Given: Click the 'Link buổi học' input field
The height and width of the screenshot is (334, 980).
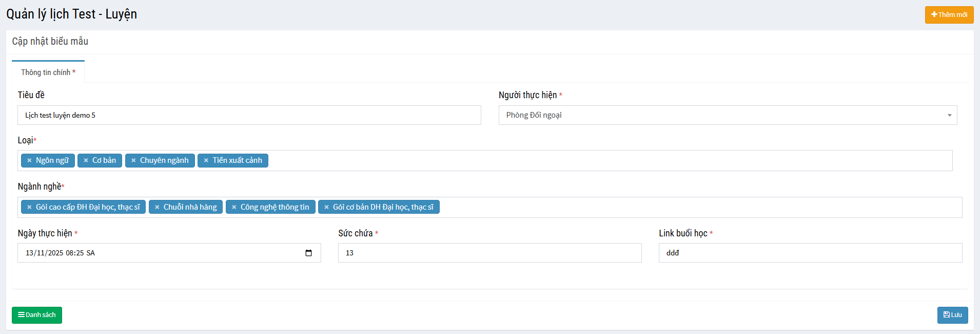Looking at the screenshot, I should [x=810, y=253].
